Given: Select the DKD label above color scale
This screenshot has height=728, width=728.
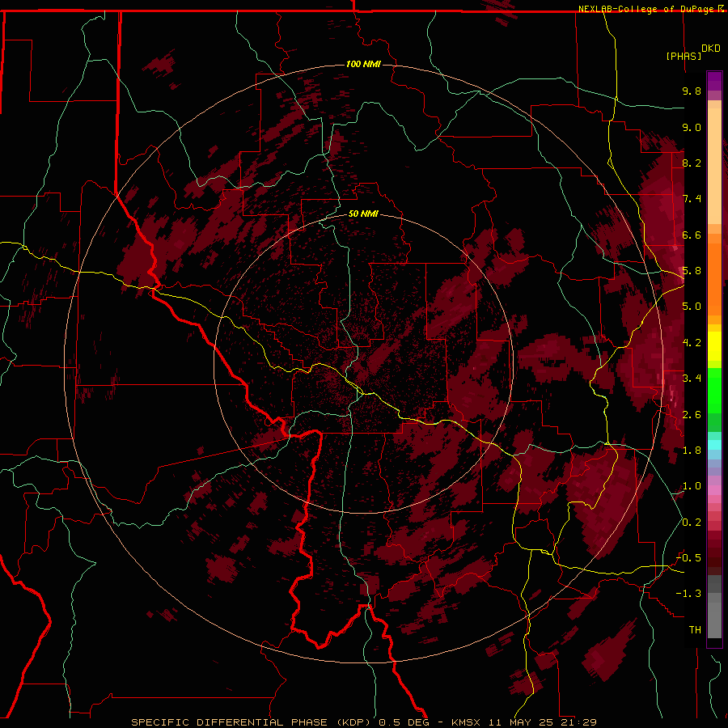Looking at the screenshot, I should (711, 49).
